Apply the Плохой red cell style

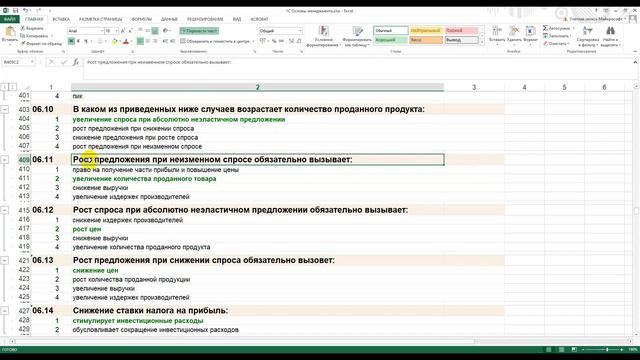461,31
